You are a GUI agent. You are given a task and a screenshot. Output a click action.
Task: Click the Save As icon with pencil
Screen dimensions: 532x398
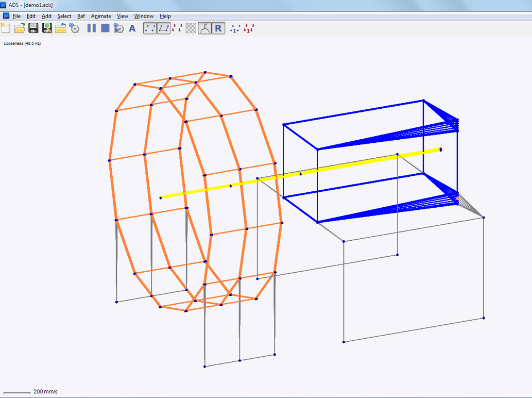coord(47,28)
